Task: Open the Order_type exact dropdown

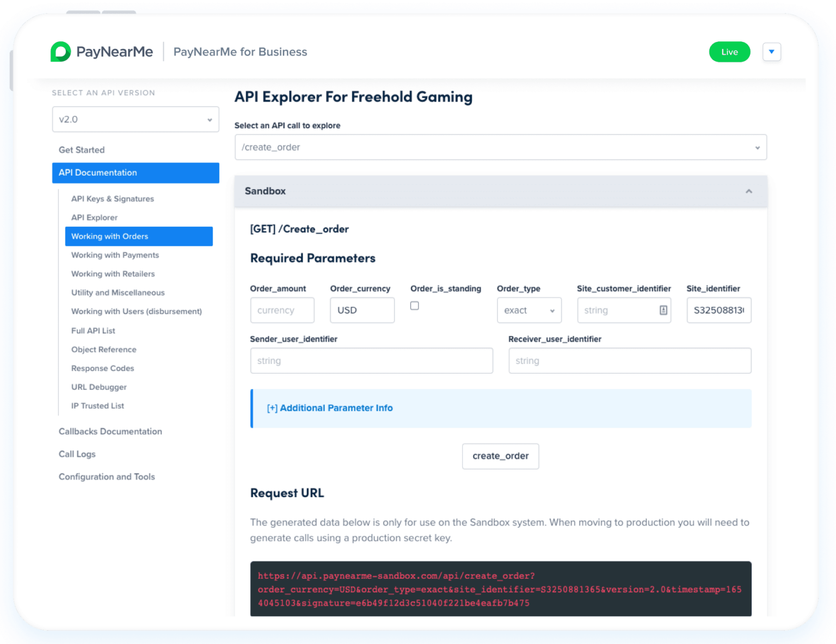Action: tap(528, 311)
